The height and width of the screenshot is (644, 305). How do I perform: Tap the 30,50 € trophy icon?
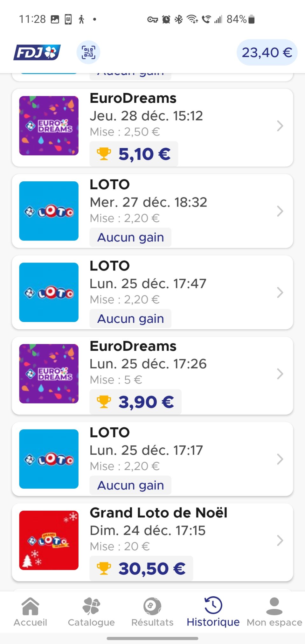104,569
